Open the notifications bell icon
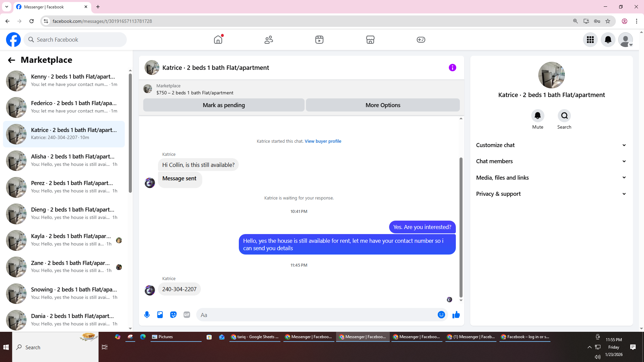Screen dimensions: 644x362 click(x=608, y=40)
